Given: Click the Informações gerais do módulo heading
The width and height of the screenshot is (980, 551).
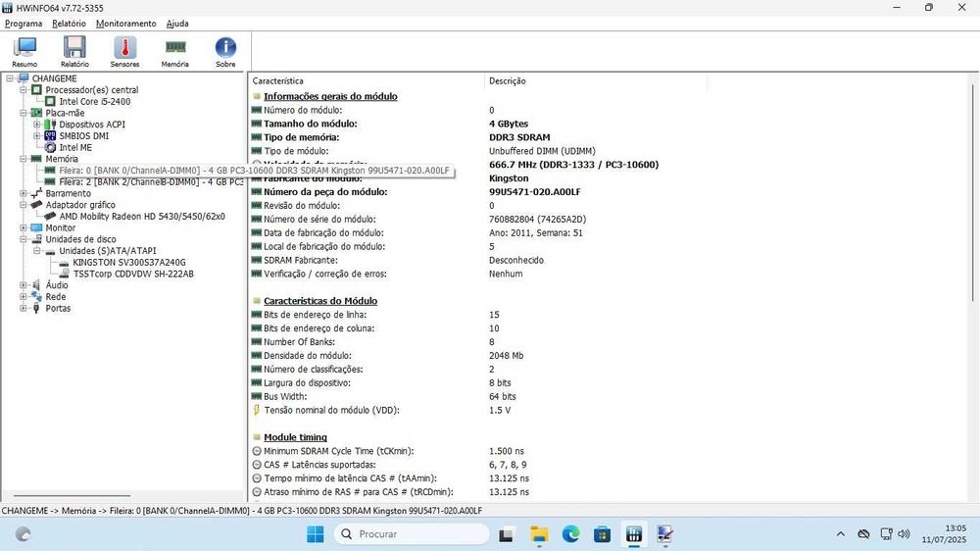Looking at the screenshot, I should (330, 96).
